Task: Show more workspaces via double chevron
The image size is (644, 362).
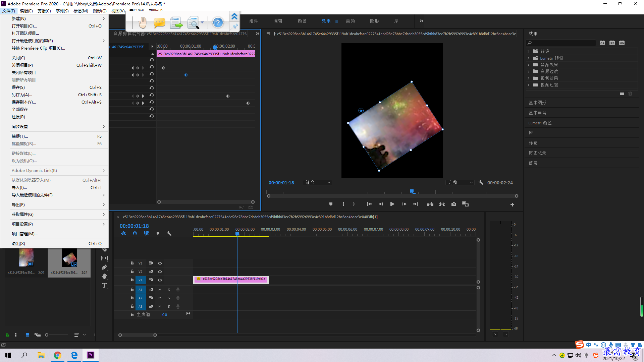Action: (x=421, y=21)
